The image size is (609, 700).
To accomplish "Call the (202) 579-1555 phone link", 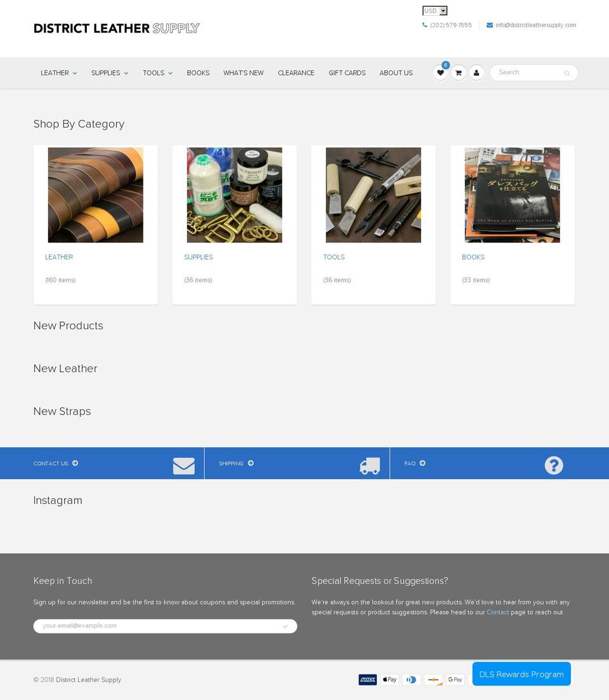I will (450, 25).
